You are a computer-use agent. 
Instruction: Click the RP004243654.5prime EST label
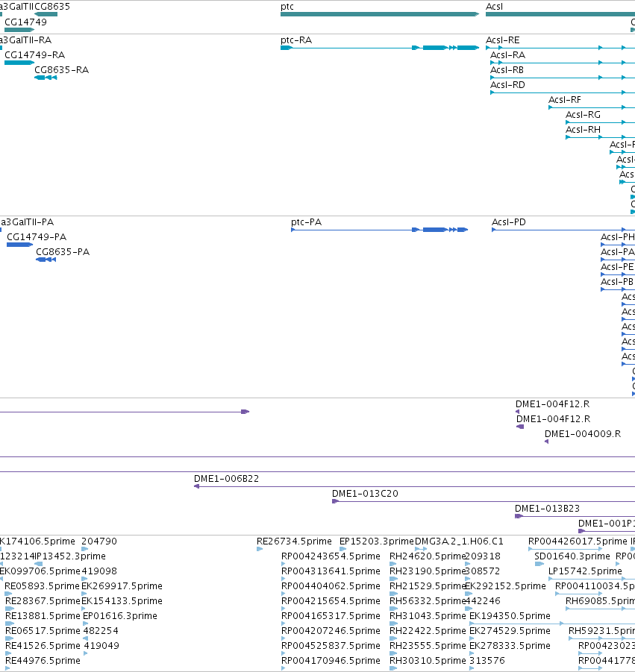tap(331, 556)
